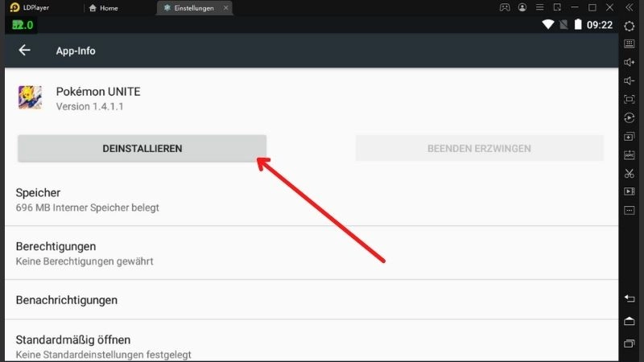Click the multi-instance add icon in sidebar
This screenshot has height=362, width=644.
[x=630, y=136]
